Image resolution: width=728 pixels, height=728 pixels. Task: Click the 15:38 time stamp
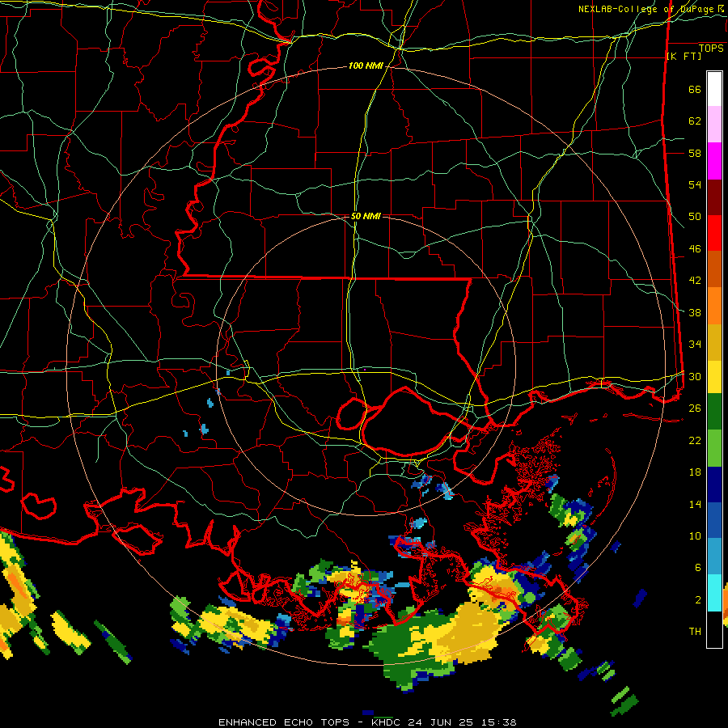coord(497,722)
